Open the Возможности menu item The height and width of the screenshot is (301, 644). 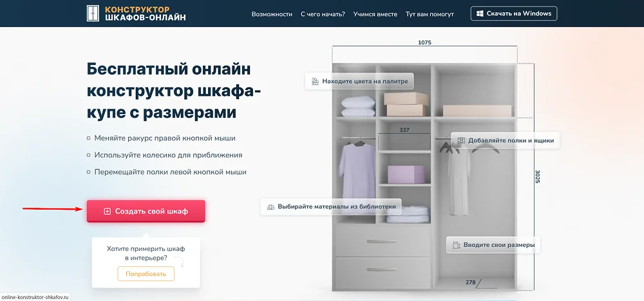pyautogui.click(x=272, y=14)
